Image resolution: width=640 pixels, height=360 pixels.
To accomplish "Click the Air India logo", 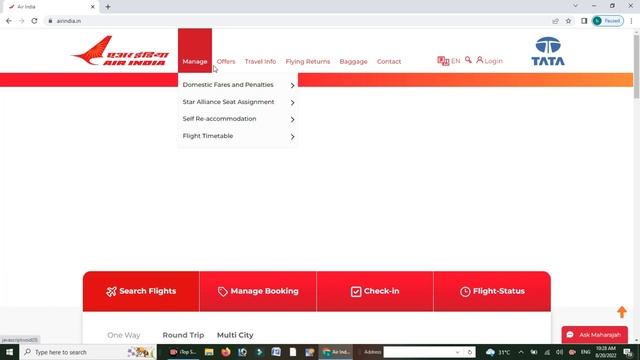I will tap(120, 51).
